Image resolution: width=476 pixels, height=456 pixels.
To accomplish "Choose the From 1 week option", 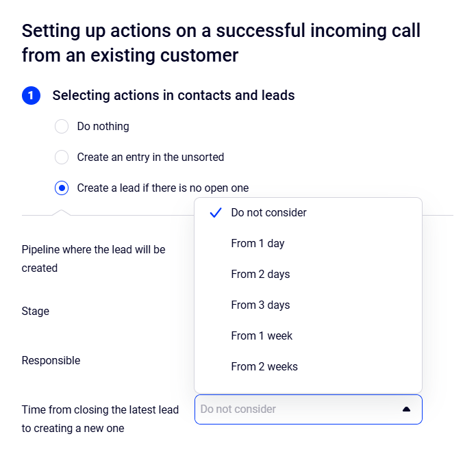I will (262, 336).
